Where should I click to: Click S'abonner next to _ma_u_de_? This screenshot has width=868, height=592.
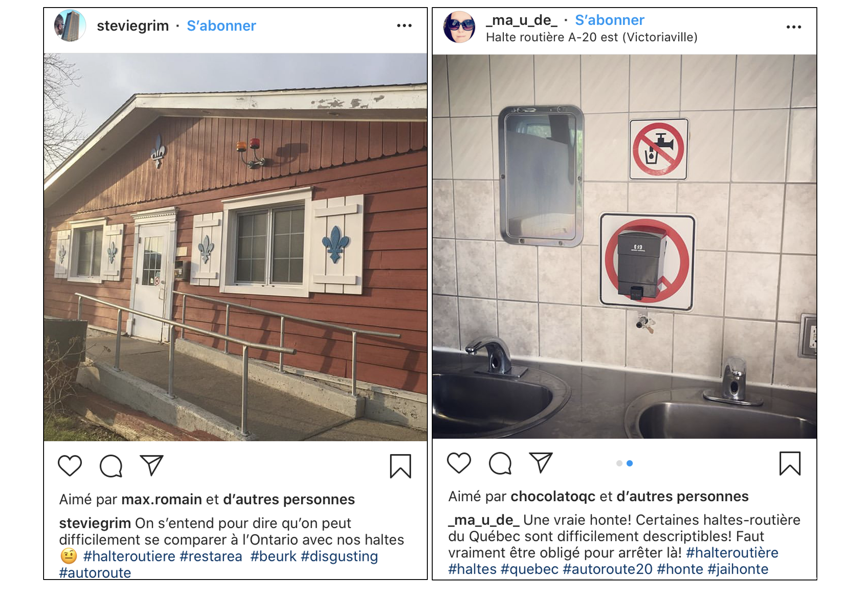point(610,20)
